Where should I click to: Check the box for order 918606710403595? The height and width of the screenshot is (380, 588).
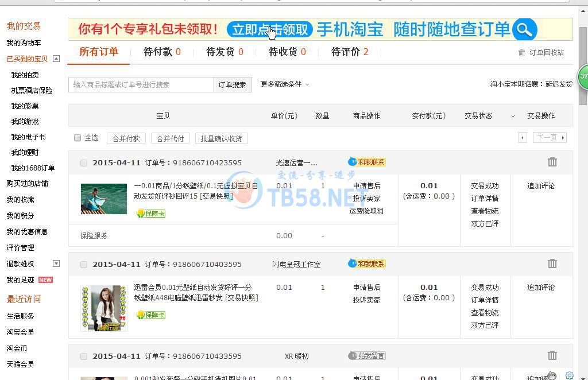[x=84, y=265]
